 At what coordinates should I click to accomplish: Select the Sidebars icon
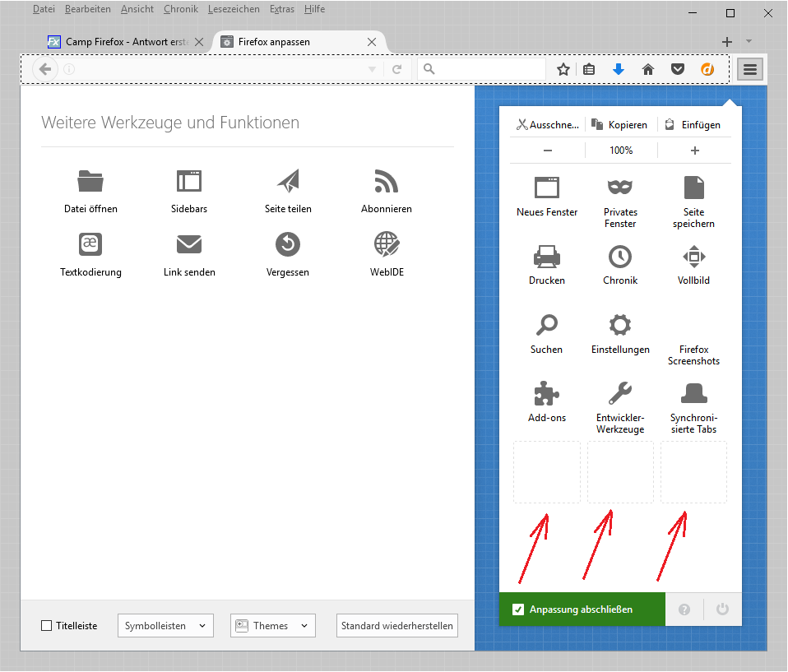(189, 181)
